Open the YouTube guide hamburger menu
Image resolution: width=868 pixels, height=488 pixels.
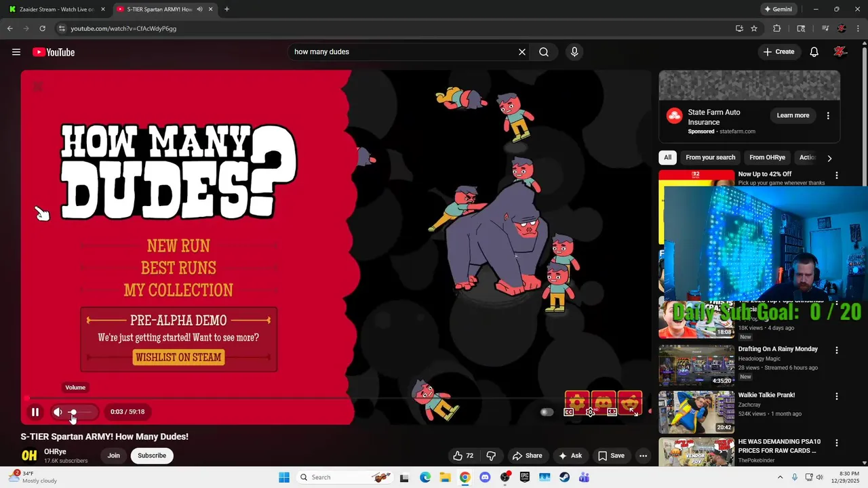[16, 52]
